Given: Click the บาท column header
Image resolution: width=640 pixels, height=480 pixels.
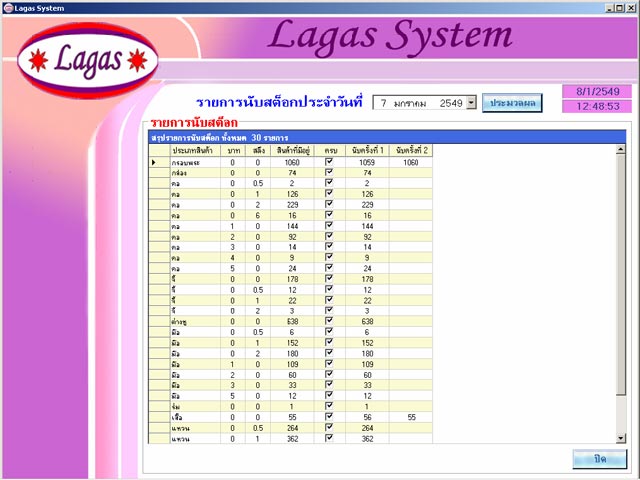Looking at the screenshot, I should tap(233, 151).
